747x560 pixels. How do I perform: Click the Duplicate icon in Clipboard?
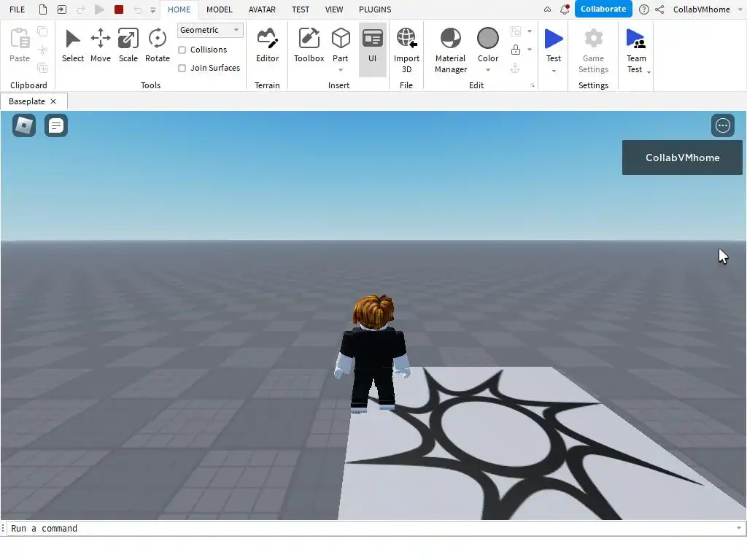click(x=42, y=68)
